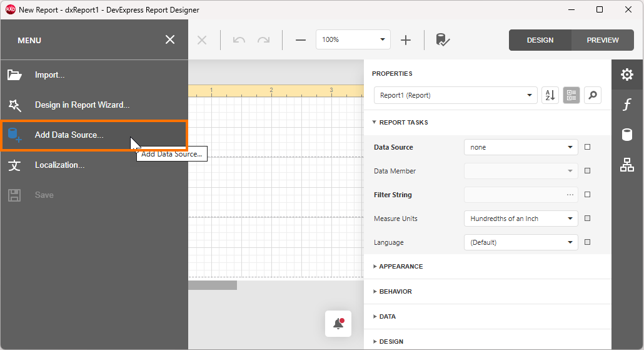Click the Language property marker square
Image resolution: width=644 pixels, height=350 pixels.
click(x=587, y=242)
